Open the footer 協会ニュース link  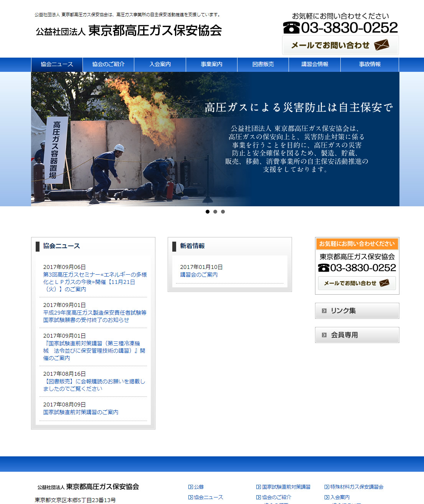click(x=208, y=497)
